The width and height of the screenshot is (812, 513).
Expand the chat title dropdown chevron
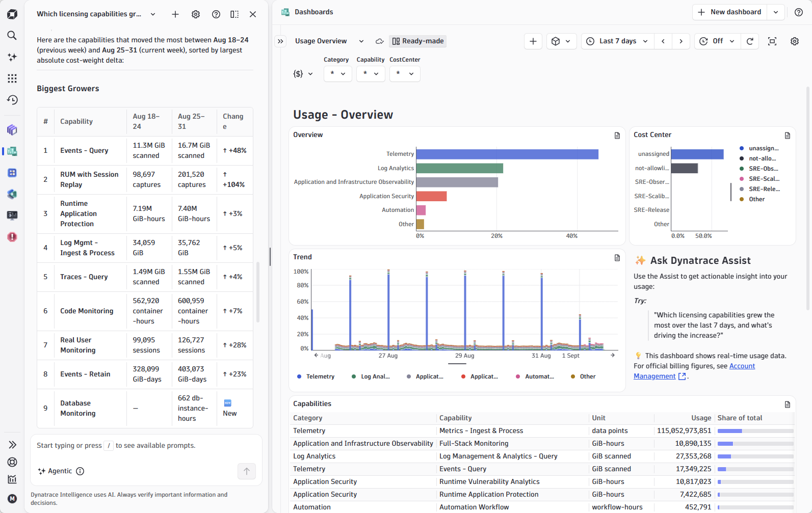pos(153,14)
